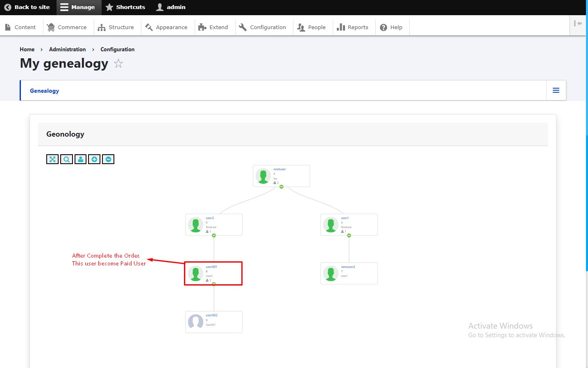This screenshot has width=588, height=368.
Task: Click the Geonology panel heading
Action: (x=65, y=134)
